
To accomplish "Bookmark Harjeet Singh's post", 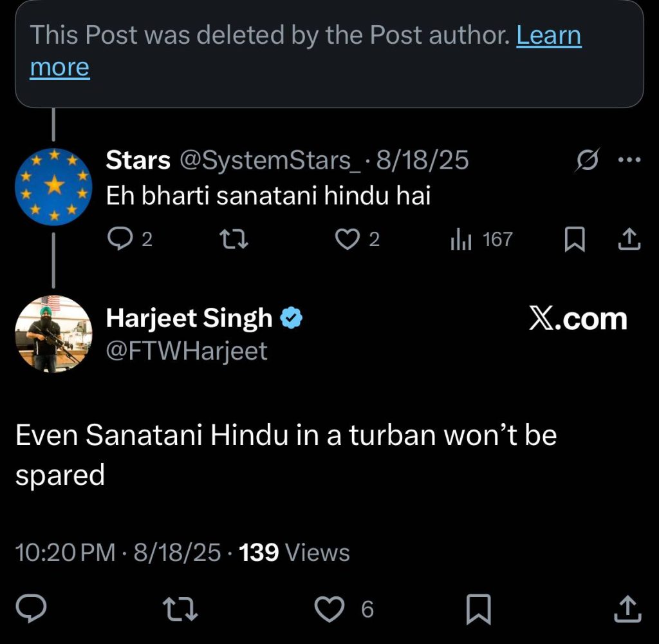I will point(478,609).
